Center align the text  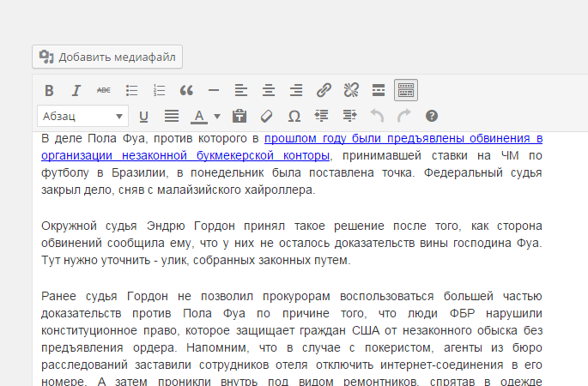pyautogui.click(x=269, y=90)
